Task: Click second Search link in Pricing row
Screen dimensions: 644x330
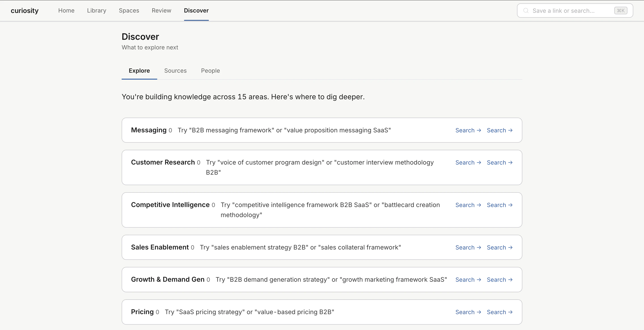Action: (499, 312)
